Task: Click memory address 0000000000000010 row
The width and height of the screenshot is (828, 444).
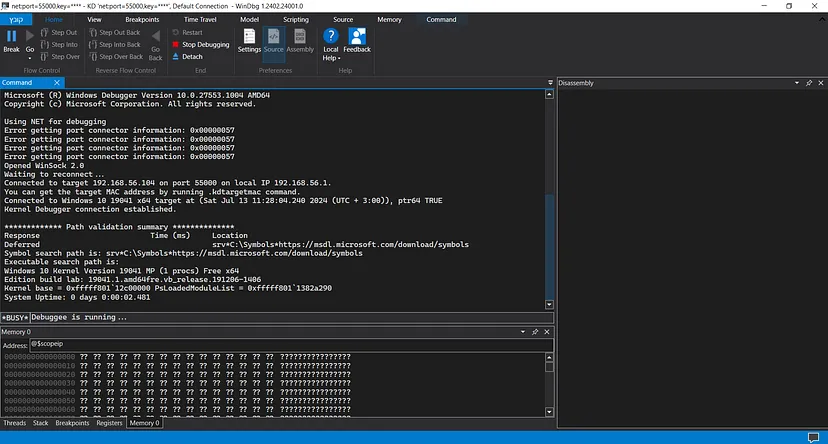Action: 177,366
